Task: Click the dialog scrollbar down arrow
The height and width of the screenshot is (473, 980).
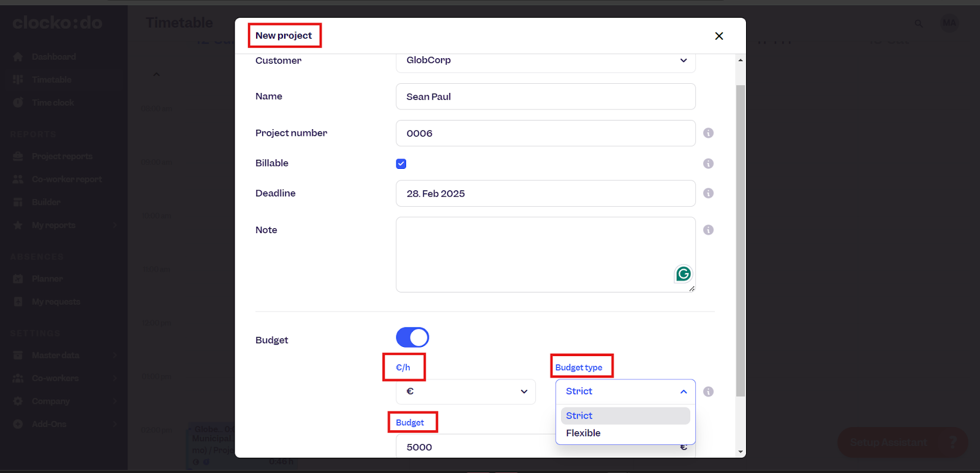Action: [741, 452]
